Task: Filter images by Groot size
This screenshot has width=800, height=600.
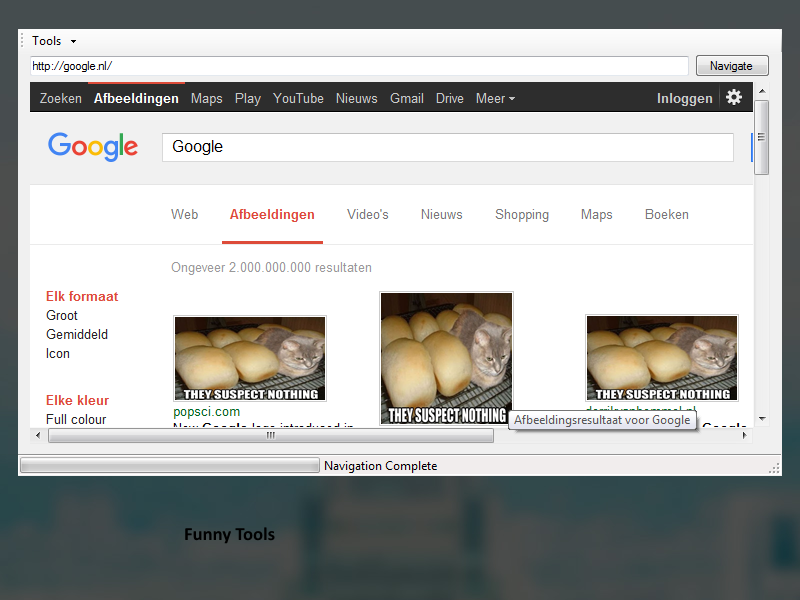Action: pos(62,315)
